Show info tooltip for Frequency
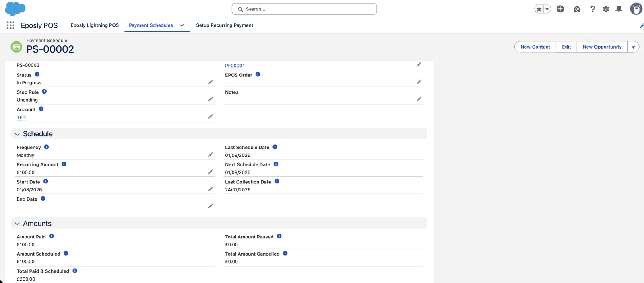644x283 pixels. point(46,147)
